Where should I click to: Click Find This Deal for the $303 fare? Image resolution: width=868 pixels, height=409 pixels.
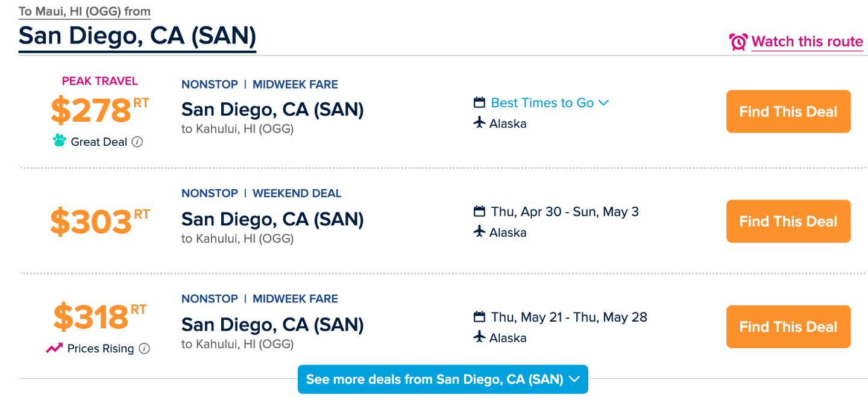coord(788,221)
